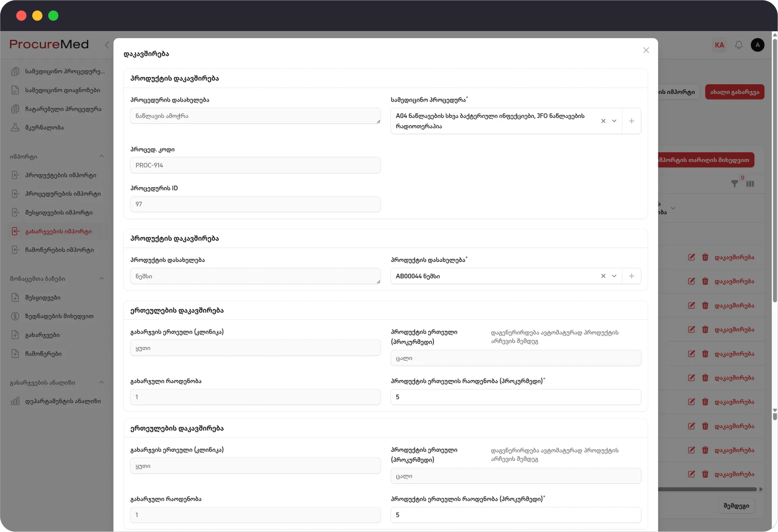Open გახარჯვების იმპორტი in the sidebar
This screenshot has width=778, height=532.
point(58,232)
